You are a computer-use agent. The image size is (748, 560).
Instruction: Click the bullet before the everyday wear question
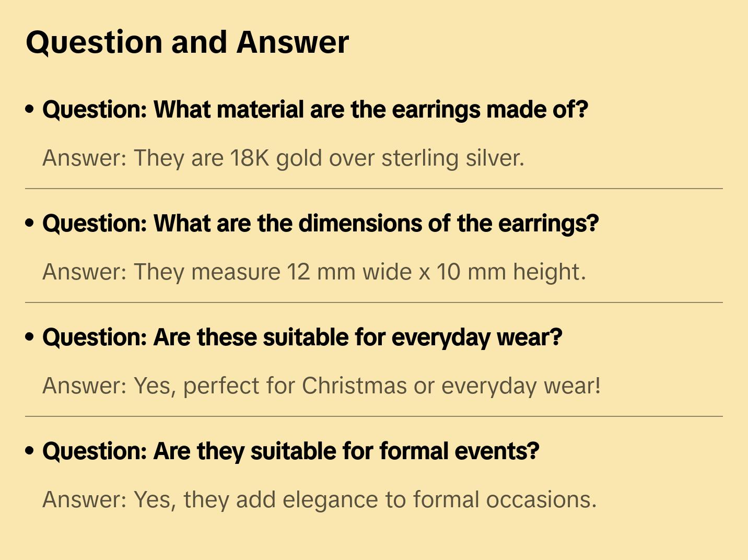point(30,337)
